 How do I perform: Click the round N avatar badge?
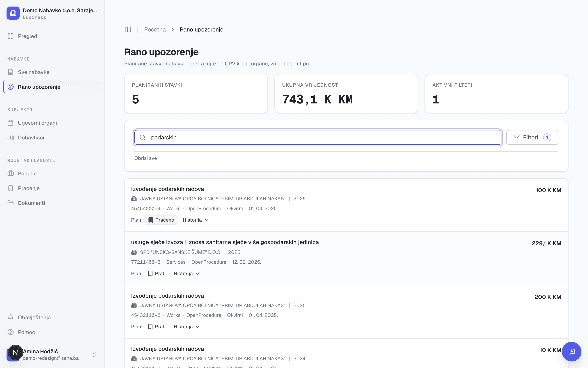tap(15, 352)
